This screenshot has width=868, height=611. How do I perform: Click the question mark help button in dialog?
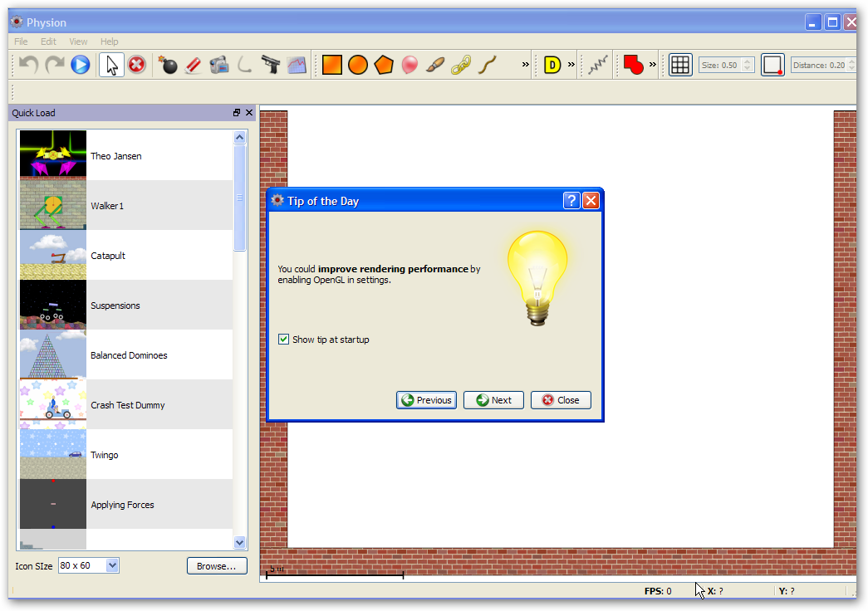[571, 200]
